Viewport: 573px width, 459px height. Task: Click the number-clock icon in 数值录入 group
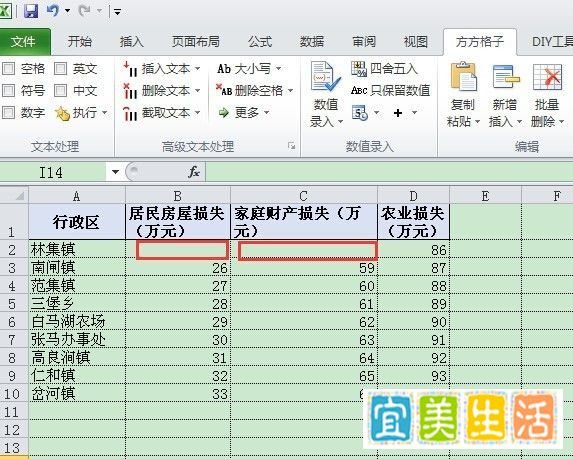360,113
